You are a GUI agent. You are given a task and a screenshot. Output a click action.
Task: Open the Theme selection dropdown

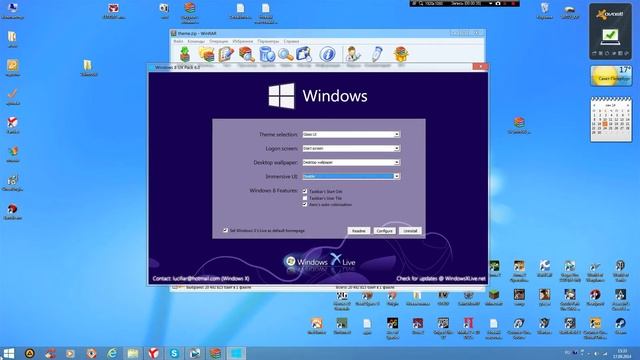pos(351,134)
